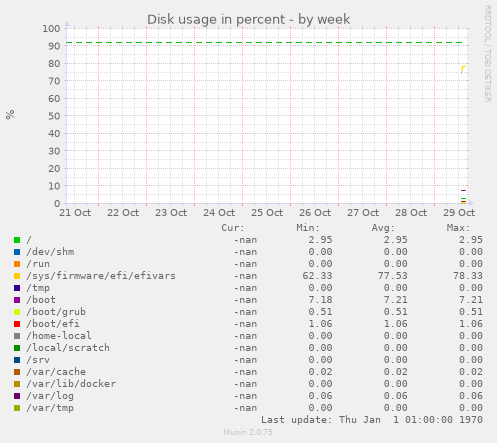Select the /boot/efi legend label

tap(53, 324)
